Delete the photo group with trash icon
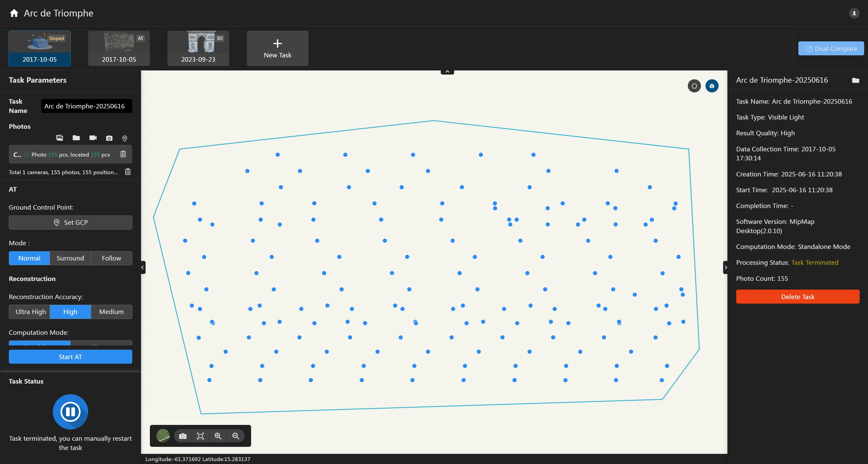 [x=123, y=154]
